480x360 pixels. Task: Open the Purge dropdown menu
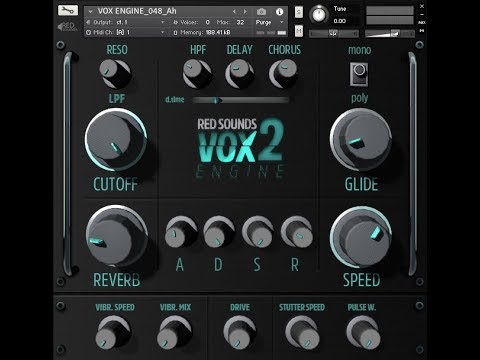[270, 22]
